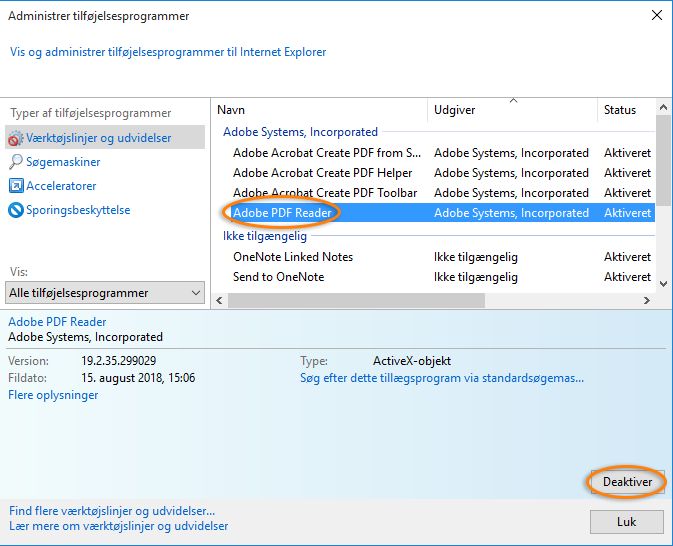
Task: Click the file date 15. august 2018
Action: 138,378
